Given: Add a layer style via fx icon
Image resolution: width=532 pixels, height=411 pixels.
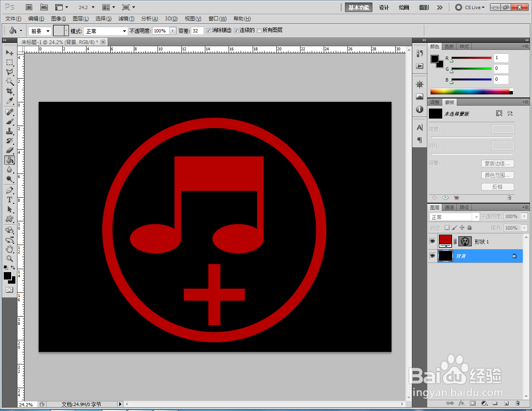Looking at the screenshot, I should 461,403.
